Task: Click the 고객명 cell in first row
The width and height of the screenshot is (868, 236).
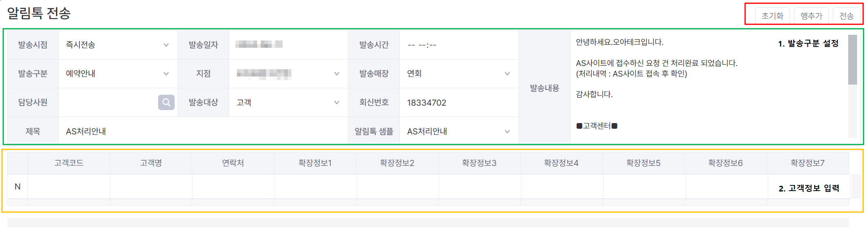Action: [151, 187]
